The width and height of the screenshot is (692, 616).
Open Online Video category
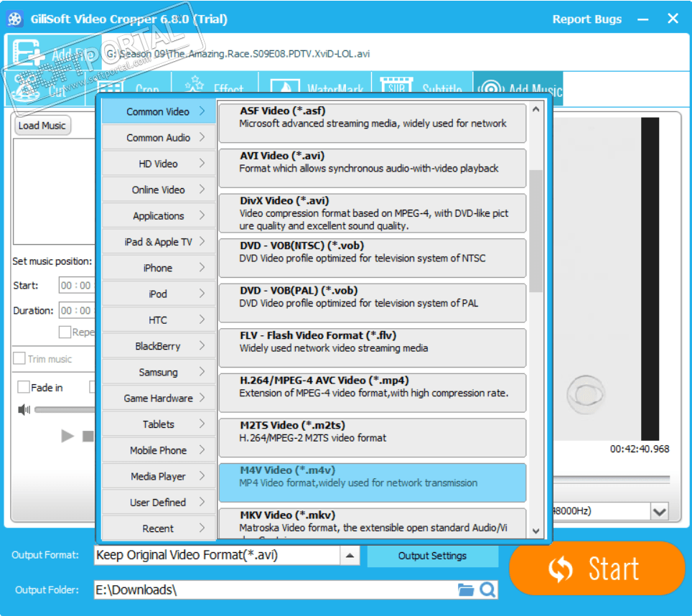(159, 190)
